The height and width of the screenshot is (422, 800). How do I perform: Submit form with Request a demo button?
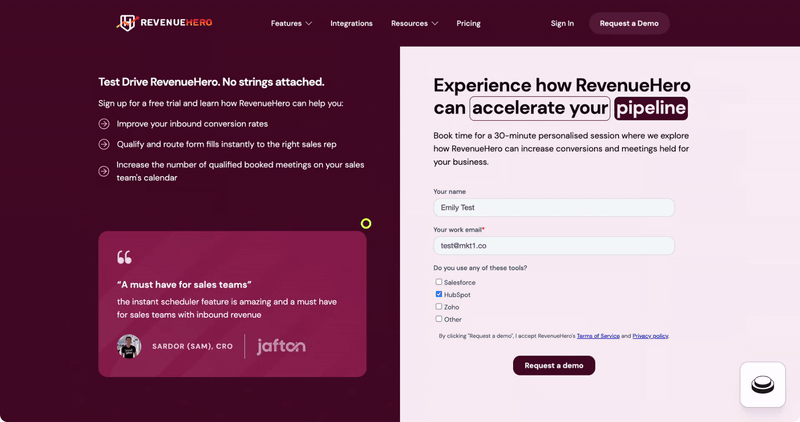coord(554,365)
